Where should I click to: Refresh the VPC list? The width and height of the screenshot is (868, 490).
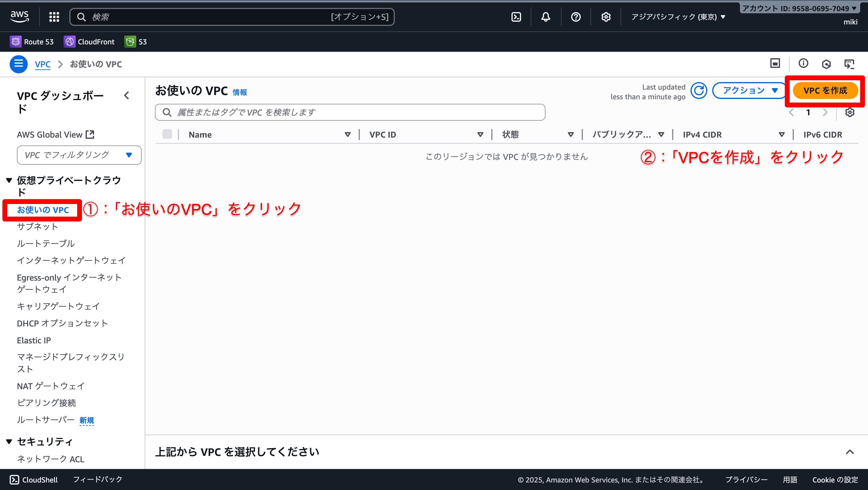tap(699, 91)
